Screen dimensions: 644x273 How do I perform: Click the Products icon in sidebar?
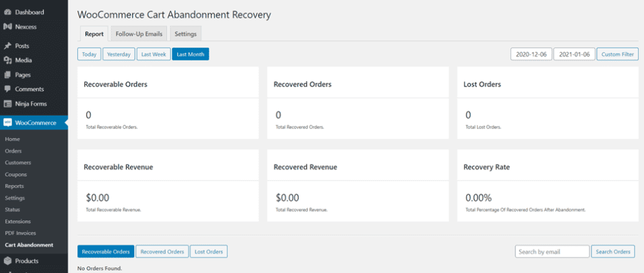(7, 261)
